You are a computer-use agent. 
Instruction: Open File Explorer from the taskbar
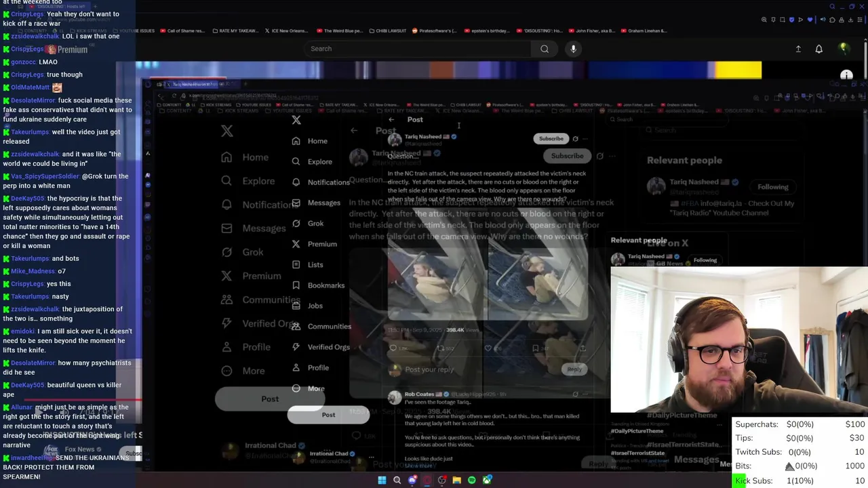[x=457, y=480]
